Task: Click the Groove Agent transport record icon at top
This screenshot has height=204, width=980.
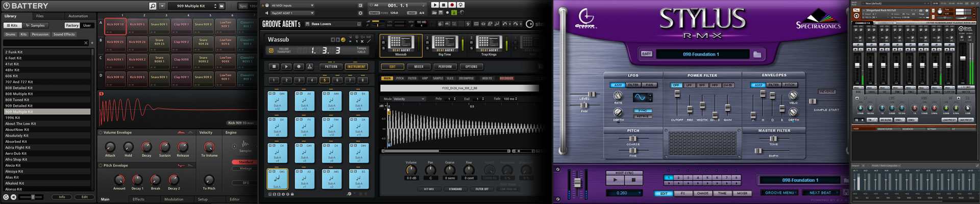Action: pos(452,5)
